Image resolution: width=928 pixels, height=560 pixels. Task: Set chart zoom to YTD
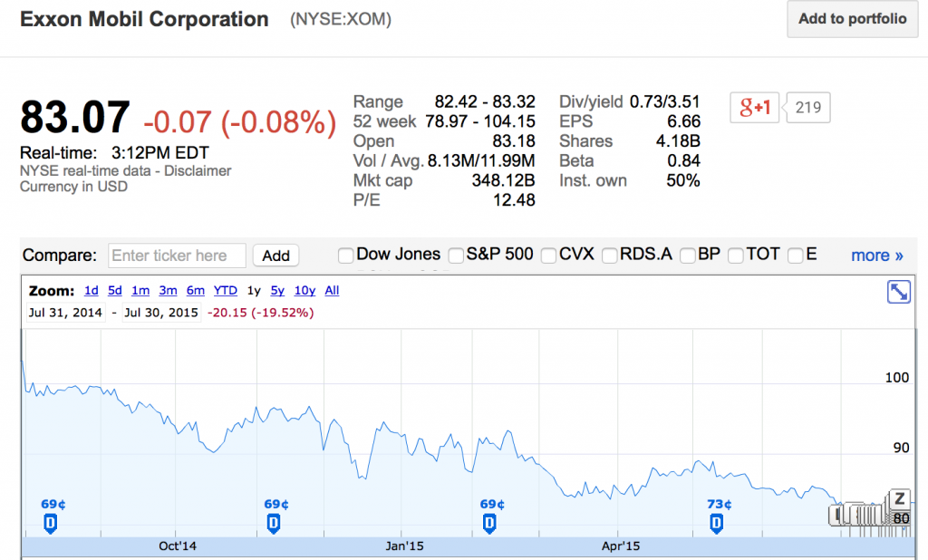coord(226,291)
